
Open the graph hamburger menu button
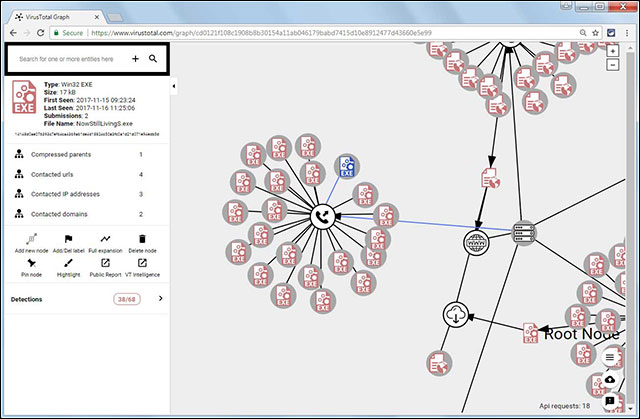click(x=610, y=357)
